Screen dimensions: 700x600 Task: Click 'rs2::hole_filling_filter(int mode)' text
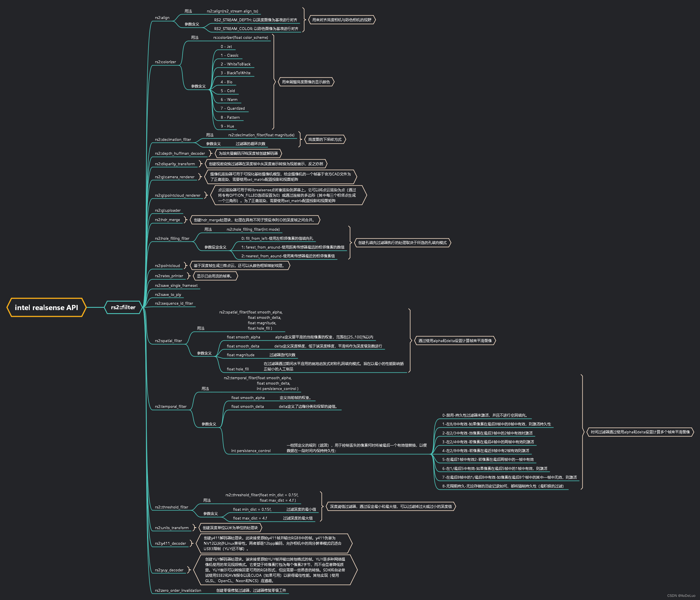click(253, 229)
